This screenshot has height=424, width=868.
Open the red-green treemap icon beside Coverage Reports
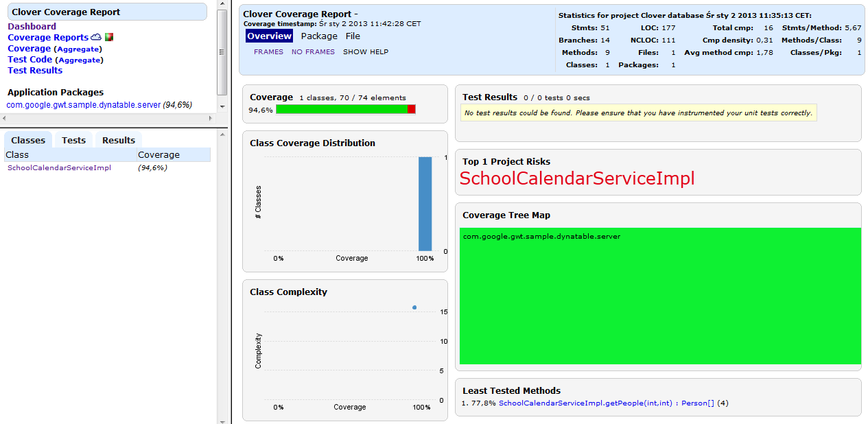click(109, 37)
